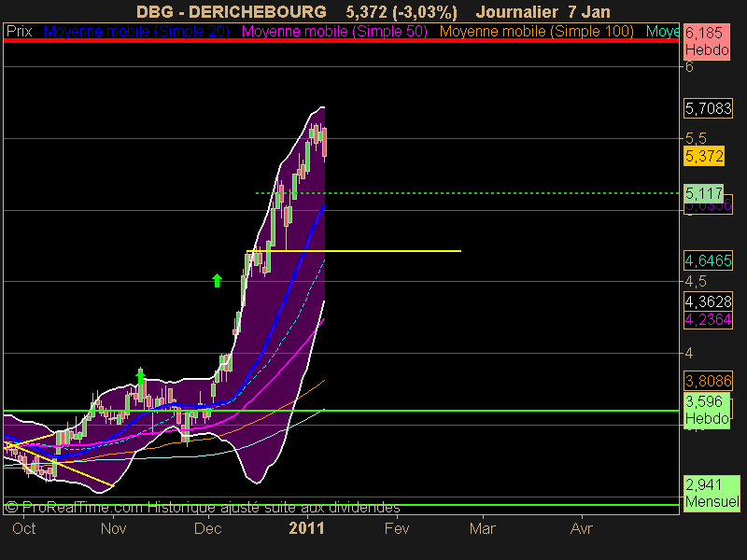The width and height of the screenshot is (747, 560).
Task: Click the magenta "4,2364" moving average value
Action: [708, 319]
